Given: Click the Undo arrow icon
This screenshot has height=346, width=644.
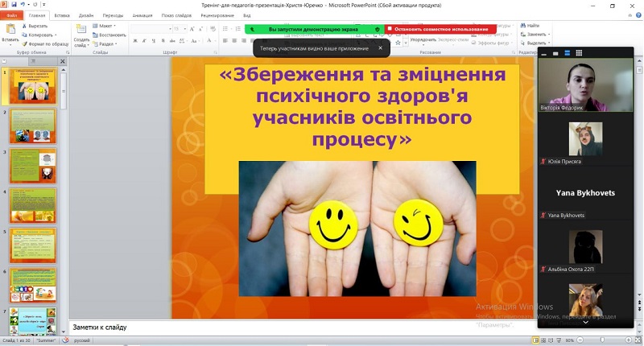Looking at the screenshot, I should [x=23, y=5].
